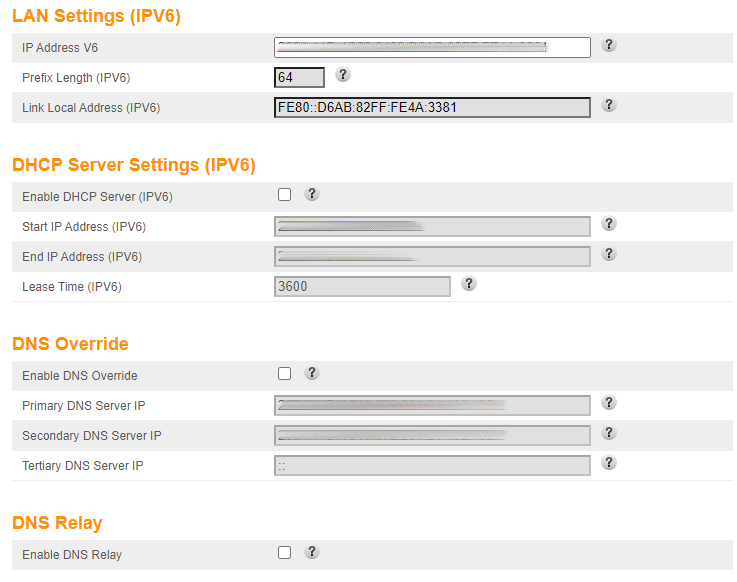Click the Tertiary DNS Server IP field
The width and height of the screenshot is (737, 582).
click(432, 466)
